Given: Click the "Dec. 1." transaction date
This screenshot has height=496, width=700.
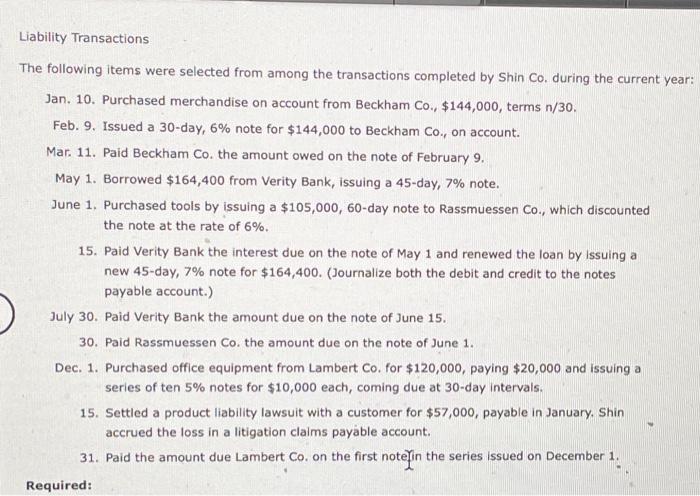Looking at the screenshot, I should click(x=76, y=368).
